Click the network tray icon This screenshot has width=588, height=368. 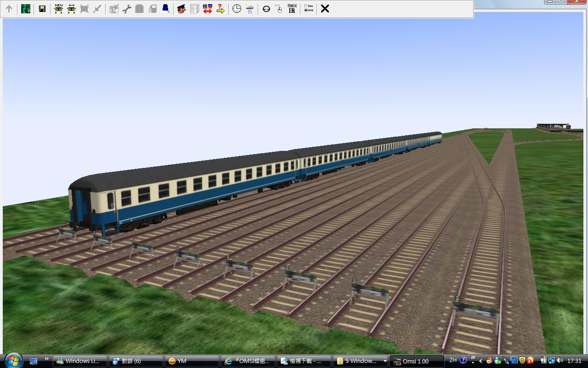(x=551, y=361)
